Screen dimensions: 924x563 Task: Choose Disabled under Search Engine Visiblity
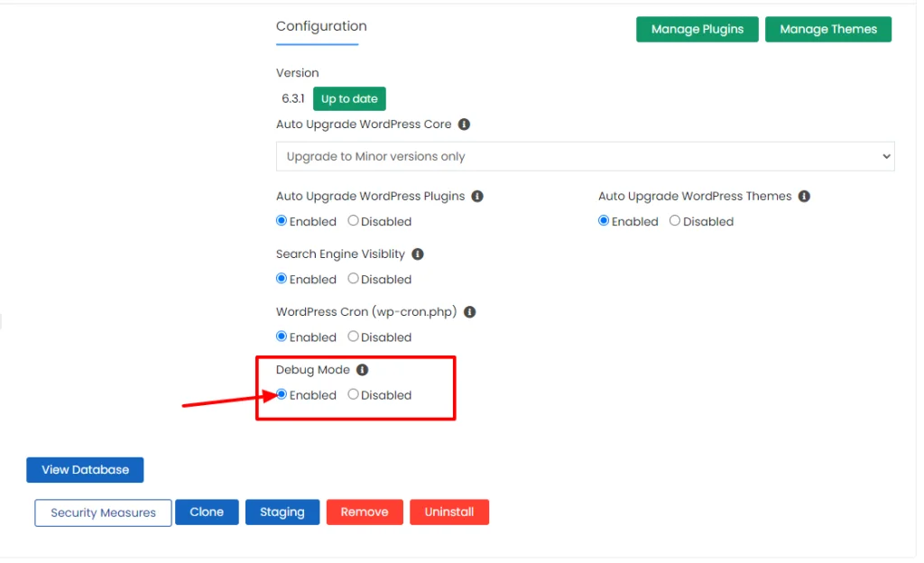[x=353, y=279]
